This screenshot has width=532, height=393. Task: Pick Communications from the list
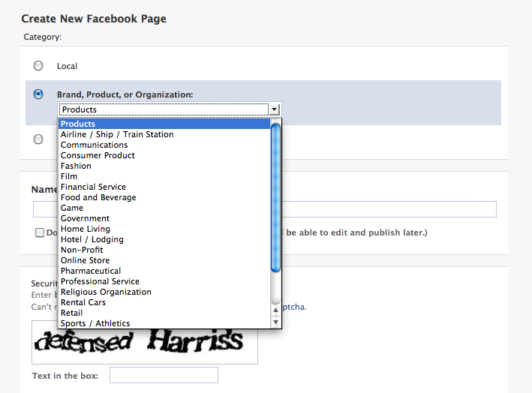(164, 145)
